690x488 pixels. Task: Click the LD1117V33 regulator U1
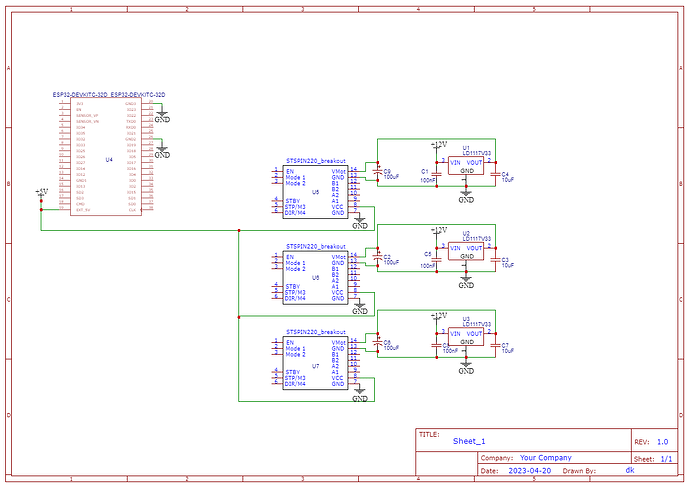pyautogui.click(x=466, y=165)
